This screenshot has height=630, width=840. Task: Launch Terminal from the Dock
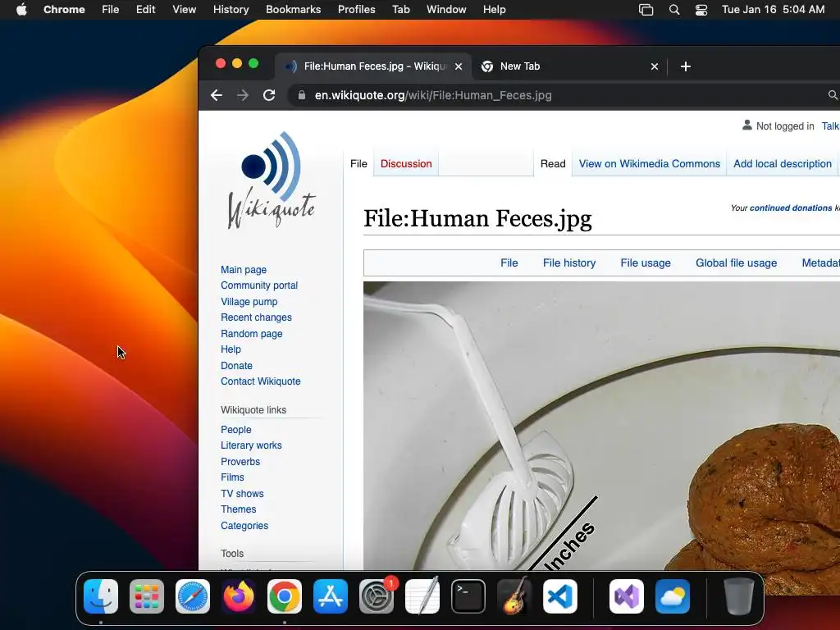(x=468, y=596)
